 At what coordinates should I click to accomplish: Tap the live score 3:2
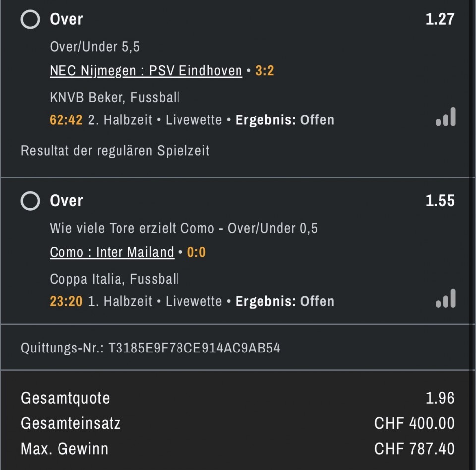[x=265, y=71]
